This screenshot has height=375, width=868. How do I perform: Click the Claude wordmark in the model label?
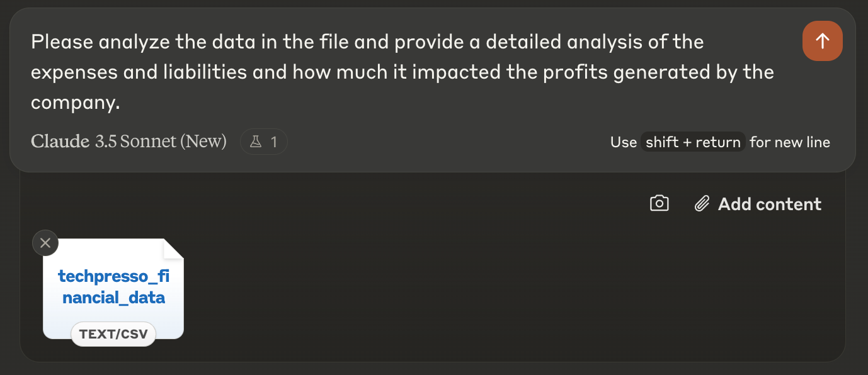[60, 142]
